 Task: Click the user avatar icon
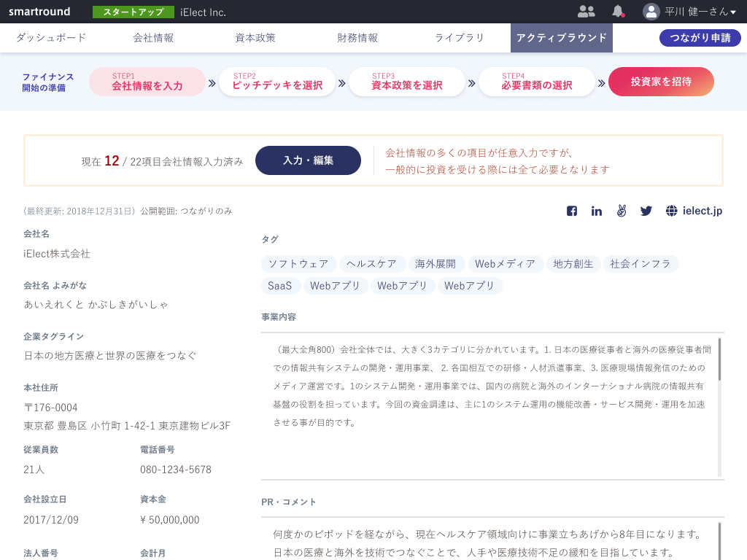coord(651,12)
